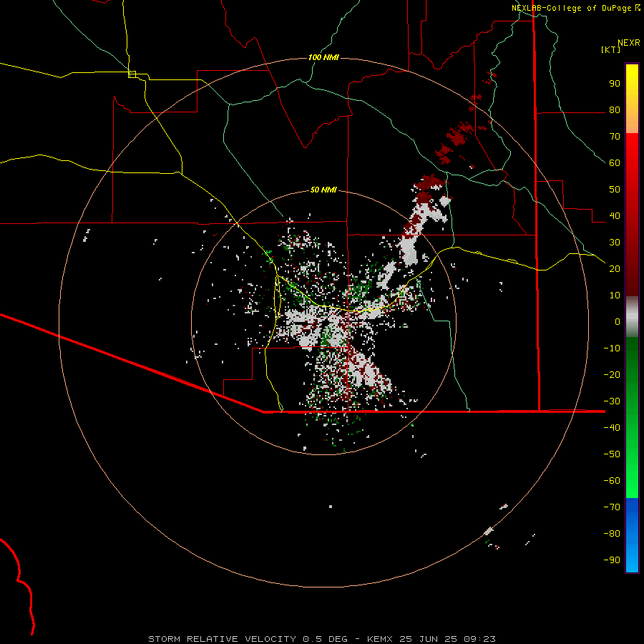Click the 100 NMI range ring label
The image size is (644, 644).
[x=323, y=57]
